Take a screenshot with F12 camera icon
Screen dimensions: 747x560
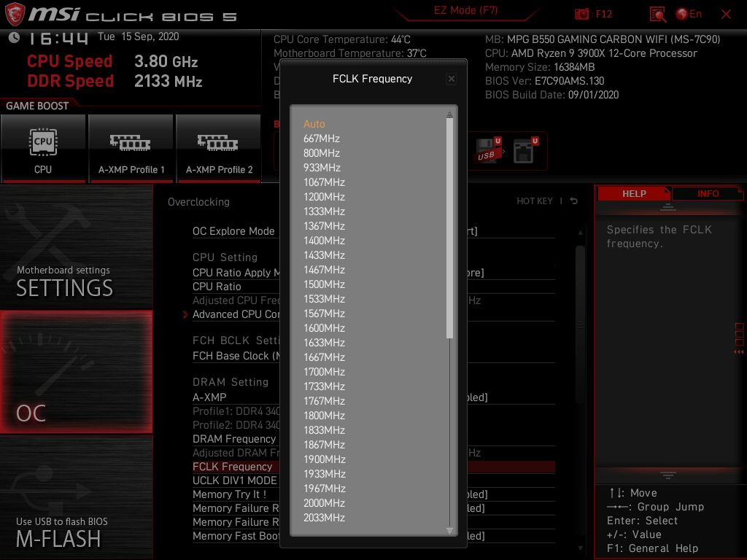coord(593,14)
